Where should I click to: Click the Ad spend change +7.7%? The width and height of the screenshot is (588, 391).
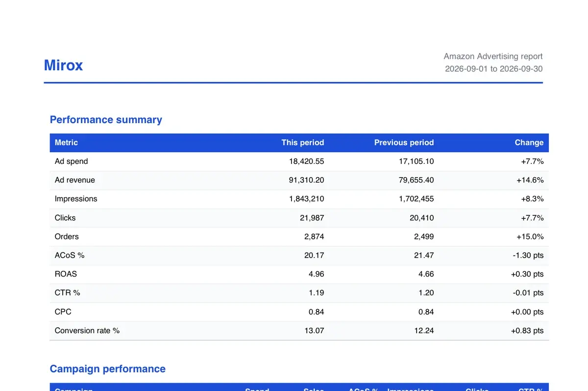532,161
